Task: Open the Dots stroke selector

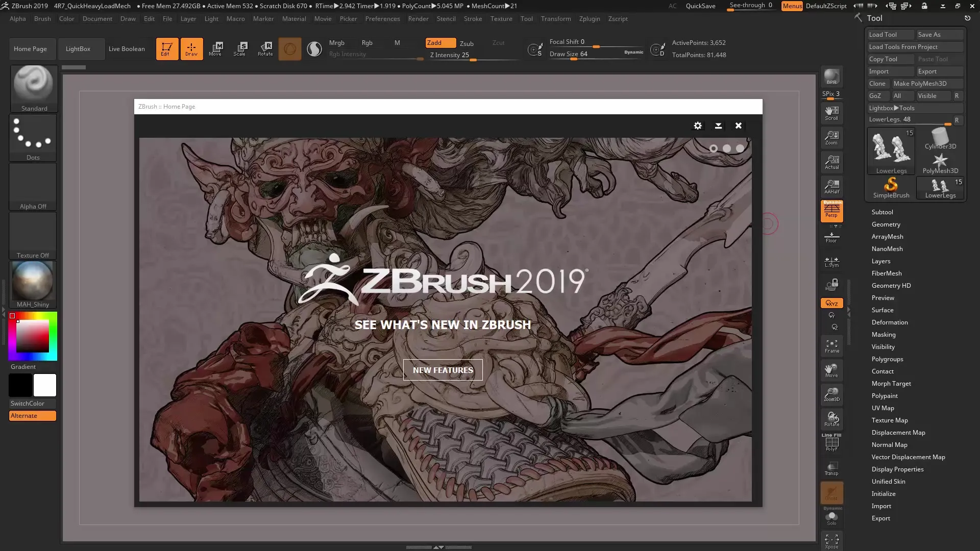Action: (x=33, y=138)
